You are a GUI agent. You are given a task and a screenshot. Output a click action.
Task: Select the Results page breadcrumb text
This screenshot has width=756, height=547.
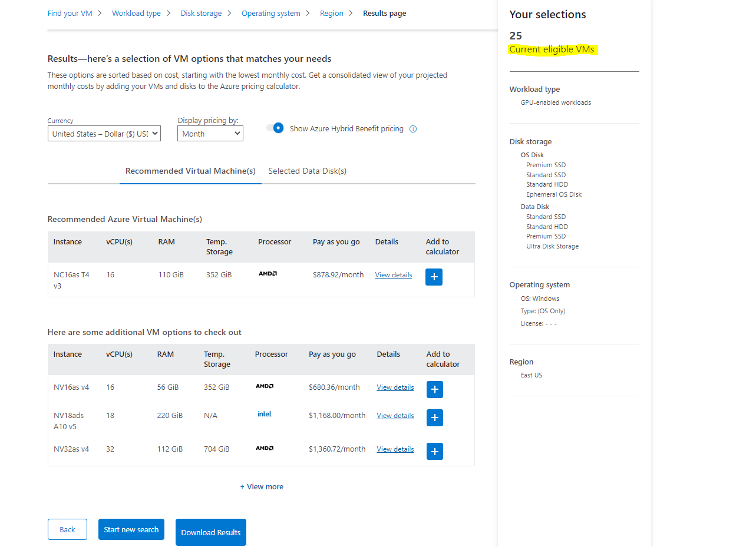385,13
